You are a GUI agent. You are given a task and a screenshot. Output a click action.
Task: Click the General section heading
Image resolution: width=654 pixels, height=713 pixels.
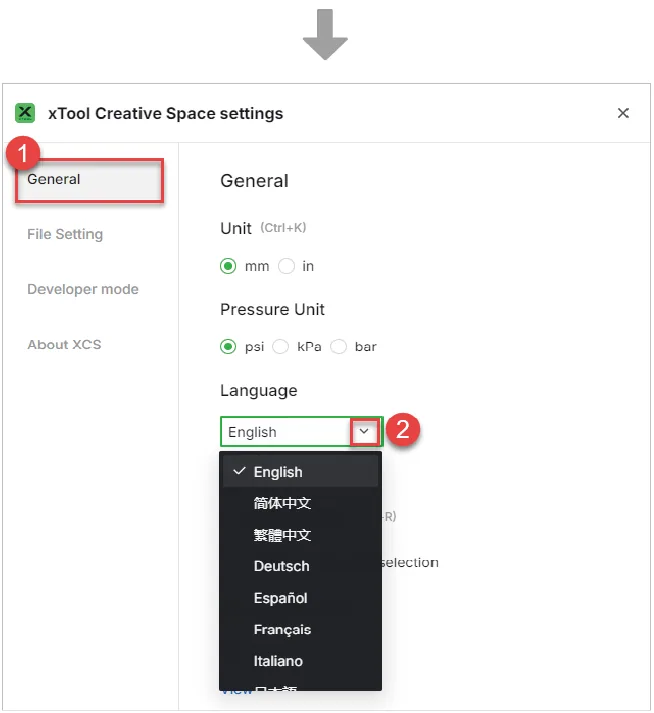coord(254,181)
